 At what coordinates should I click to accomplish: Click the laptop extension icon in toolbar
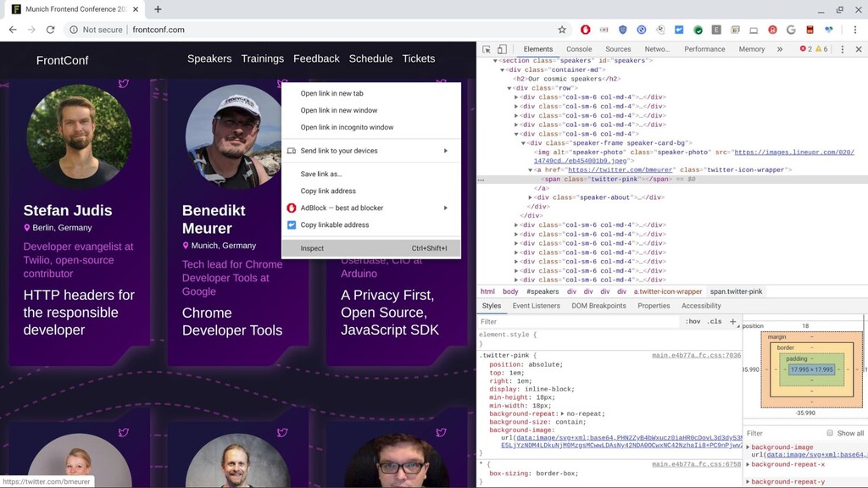(x=754, y=30)
